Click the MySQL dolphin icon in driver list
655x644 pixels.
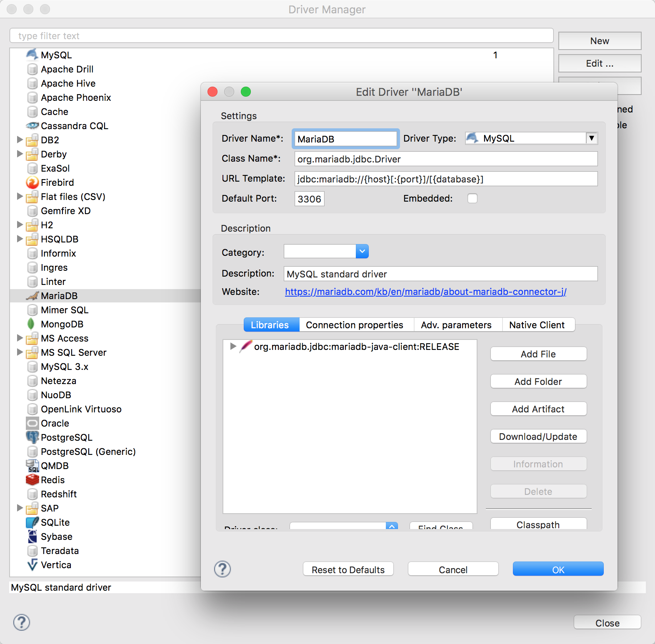[32, 55]
